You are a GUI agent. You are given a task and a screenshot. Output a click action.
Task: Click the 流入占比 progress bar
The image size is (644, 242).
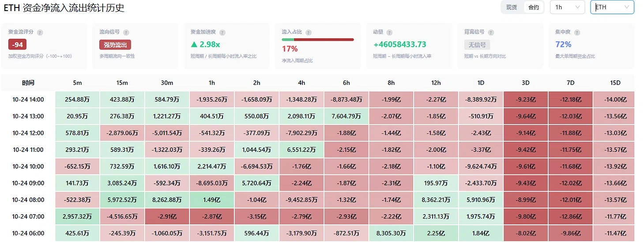click(x=318, y=40)
